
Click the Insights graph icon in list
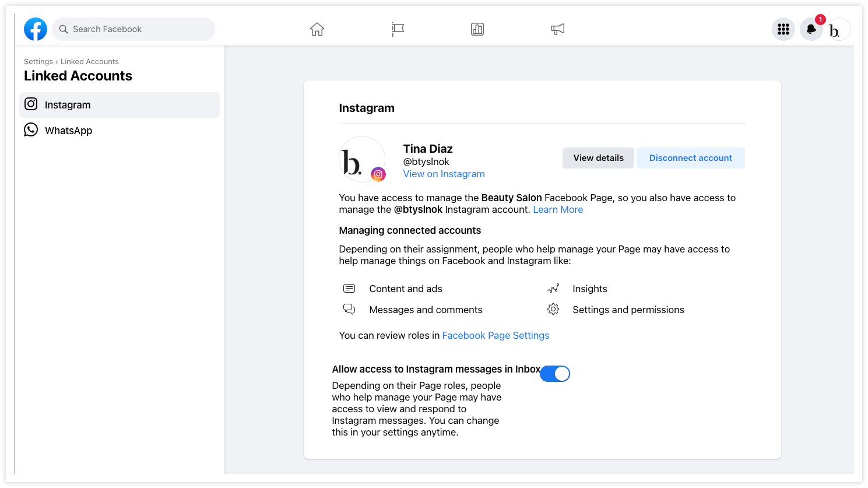553,288
